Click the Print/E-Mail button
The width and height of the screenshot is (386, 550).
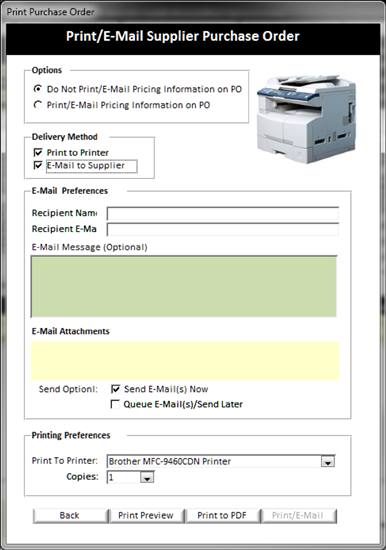(298, 516)
